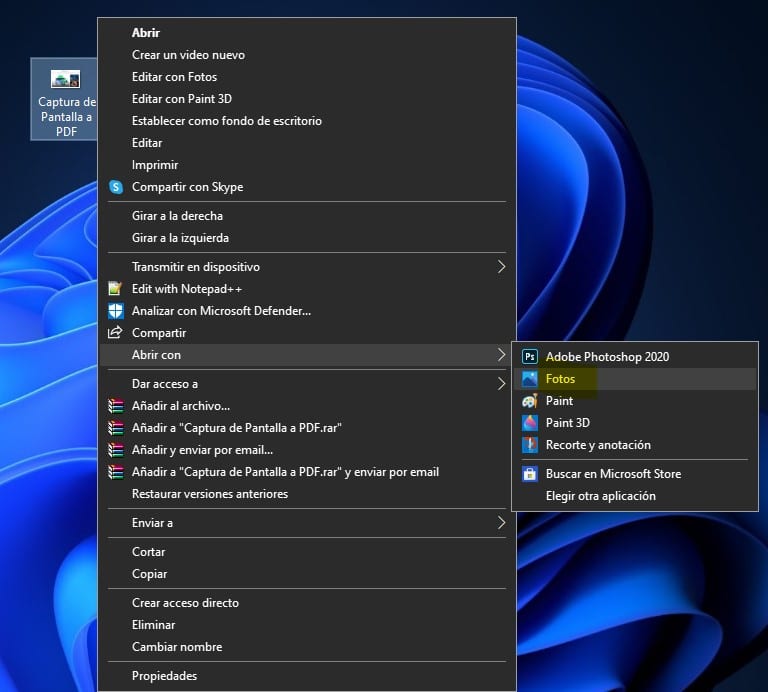Open the Abrir con menu entry

click(x=307, y=355)
